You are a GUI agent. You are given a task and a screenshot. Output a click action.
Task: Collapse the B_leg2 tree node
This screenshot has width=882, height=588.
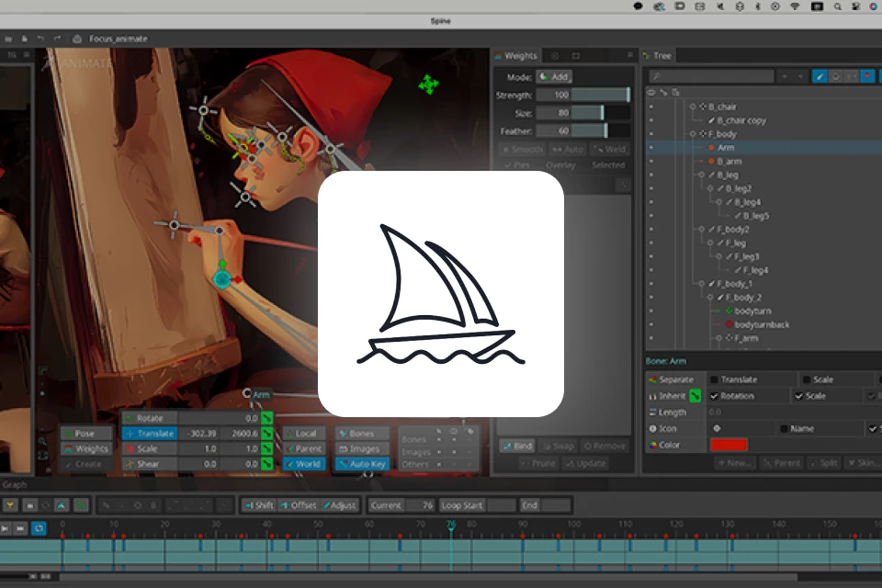710,188
